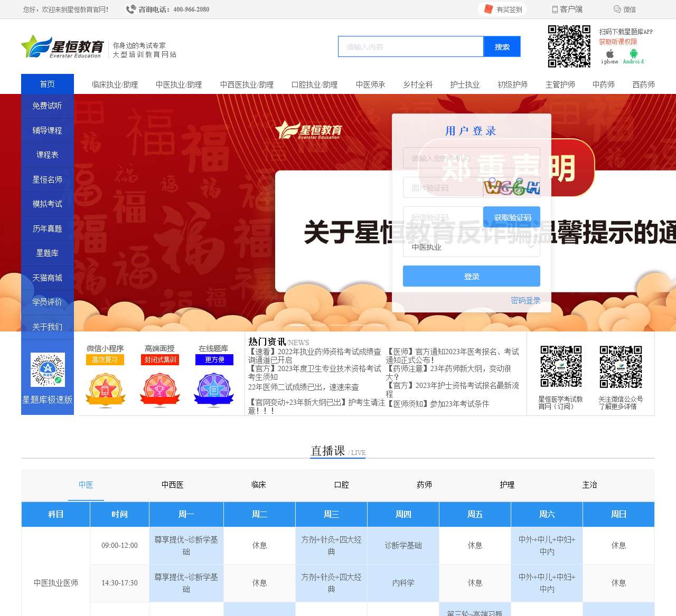Select 免费试听 in the side menu
676x616 pixels.
(x=48, y=106)
